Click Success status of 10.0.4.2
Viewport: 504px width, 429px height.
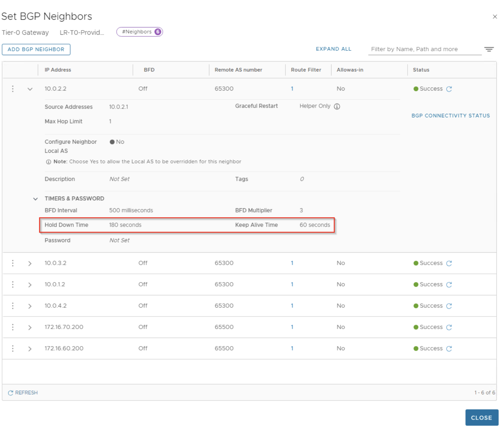(x=428, y=306)
